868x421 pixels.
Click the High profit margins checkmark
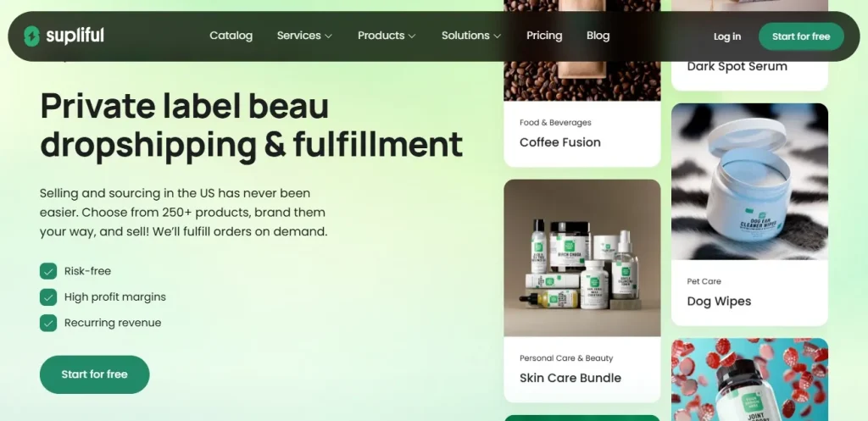[x=48, y=297]
